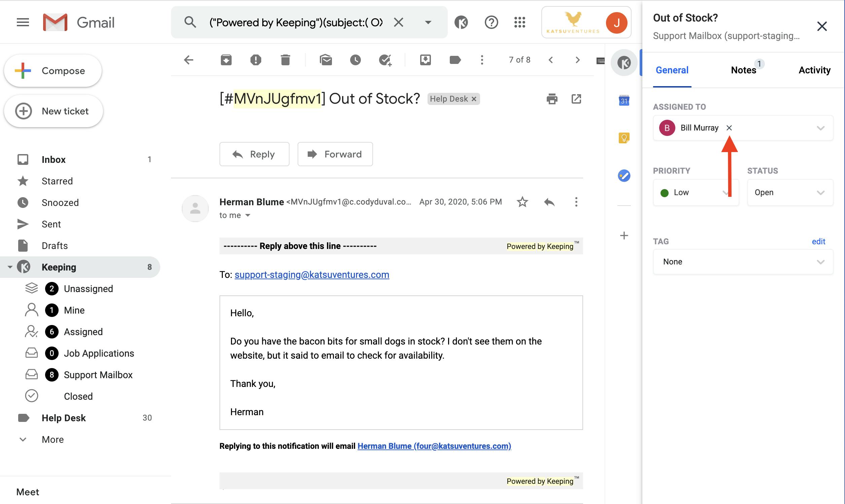Get more add-ons with the plus icon
The width and height of the screenshot is (845, 504).
[624, 236]
